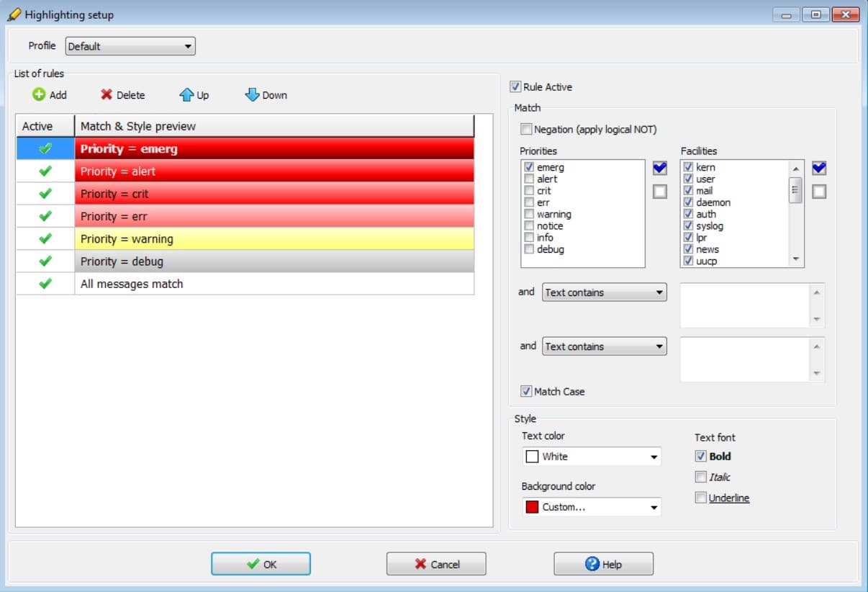This screenshot has width=868, height=592.
Task: Click the Facilities list scrollbar up arrow
Action: click(795, 169)
